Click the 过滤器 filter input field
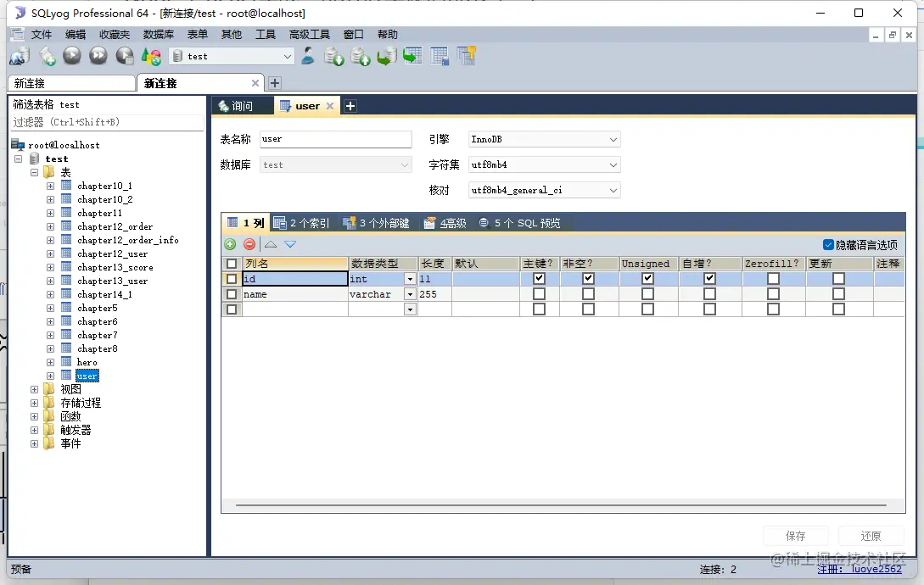This screenshot has width=924, height=585. click(108, 122)
